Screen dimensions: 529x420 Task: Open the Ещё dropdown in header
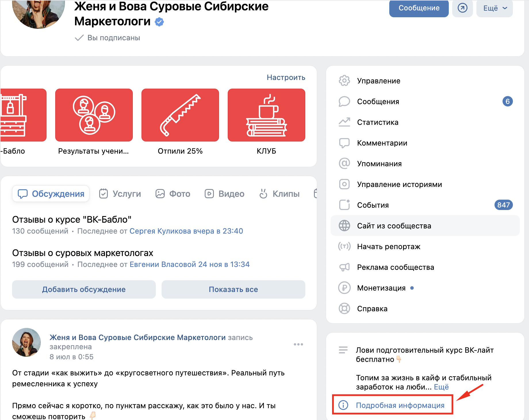click(x=494, y=8)
